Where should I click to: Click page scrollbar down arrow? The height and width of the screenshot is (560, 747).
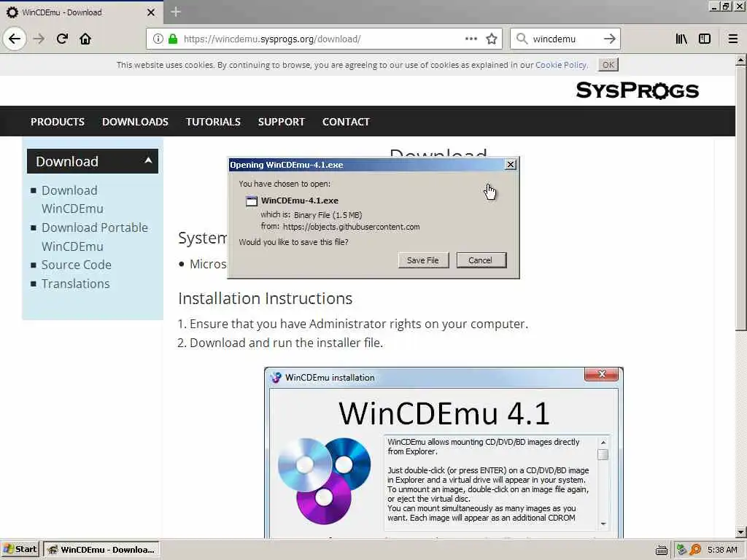(740, 532)
